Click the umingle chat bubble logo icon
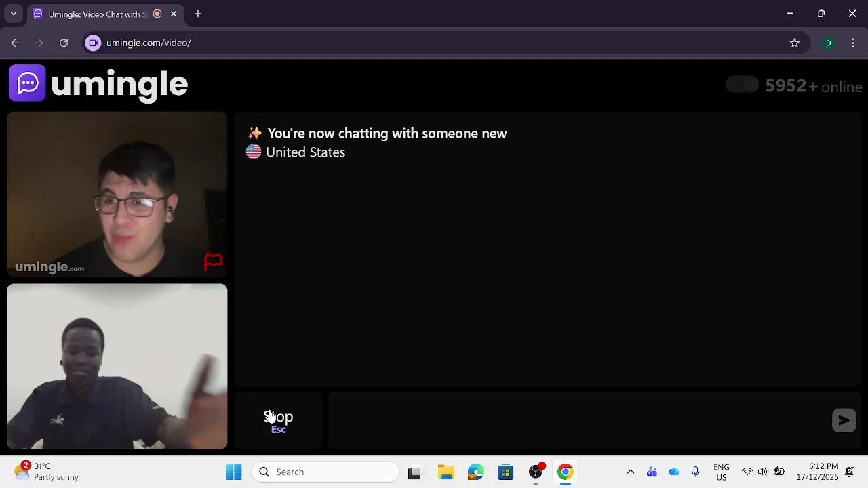 27,83
